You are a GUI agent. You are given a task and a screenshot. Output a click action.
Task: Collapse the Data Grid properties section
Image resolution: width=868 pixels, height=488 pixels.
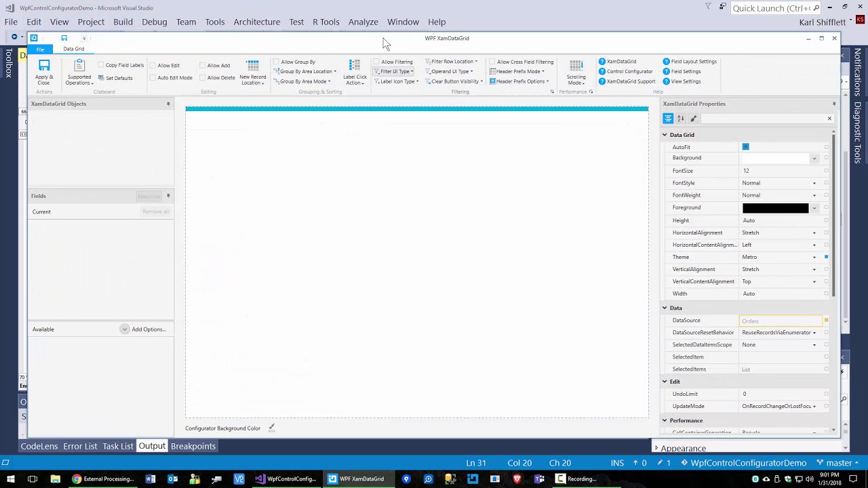pos(665,135)
